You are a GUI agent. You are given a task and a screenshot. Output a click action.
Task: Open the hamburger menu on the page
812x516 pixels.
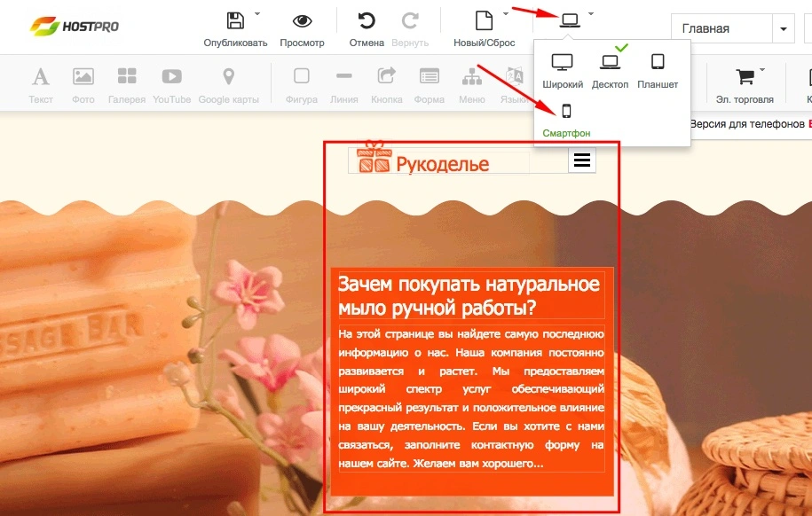(582, 160)
